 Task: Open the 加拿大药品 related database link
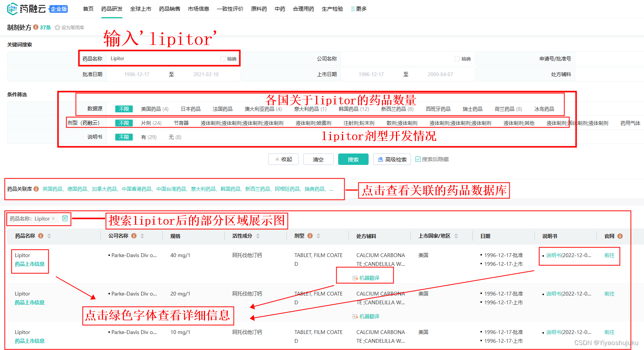(x=104, y=189)
